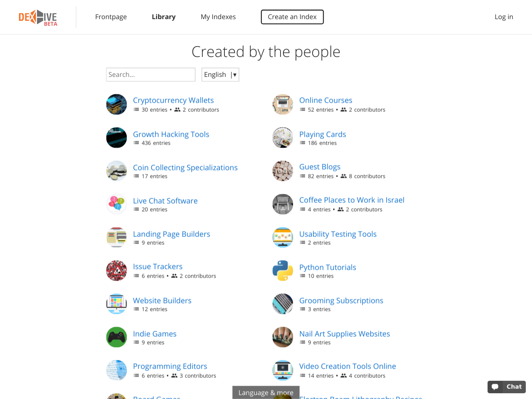The height and width of the screenshot is (399, 532).
Task: Open the Growth Hacking Tools link
Action: [x=171, y=134]
